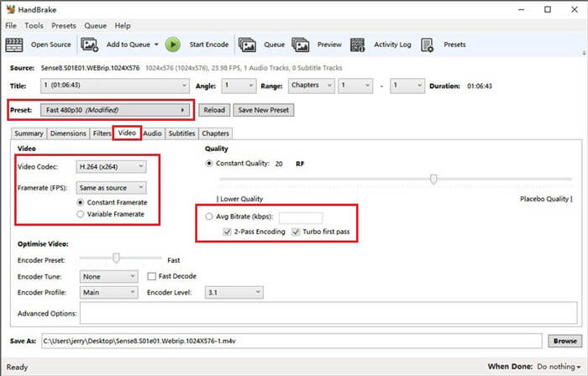Click the Advanced Options text box
The height and width of the screenshot is (376, 588).
[x=328, y=313]
